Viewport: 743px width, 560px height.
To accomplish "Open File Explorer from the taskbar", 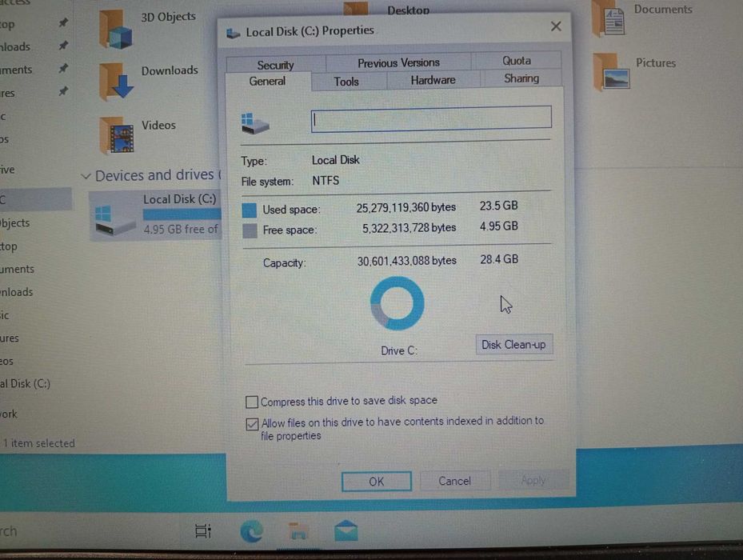I will coord(298,531).
